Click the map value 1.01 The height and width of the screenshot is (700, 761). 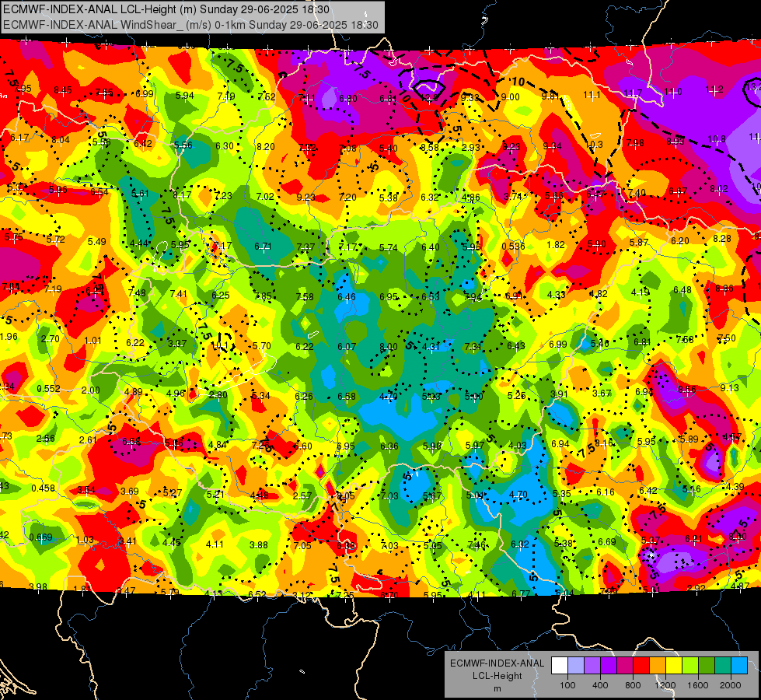93,341
